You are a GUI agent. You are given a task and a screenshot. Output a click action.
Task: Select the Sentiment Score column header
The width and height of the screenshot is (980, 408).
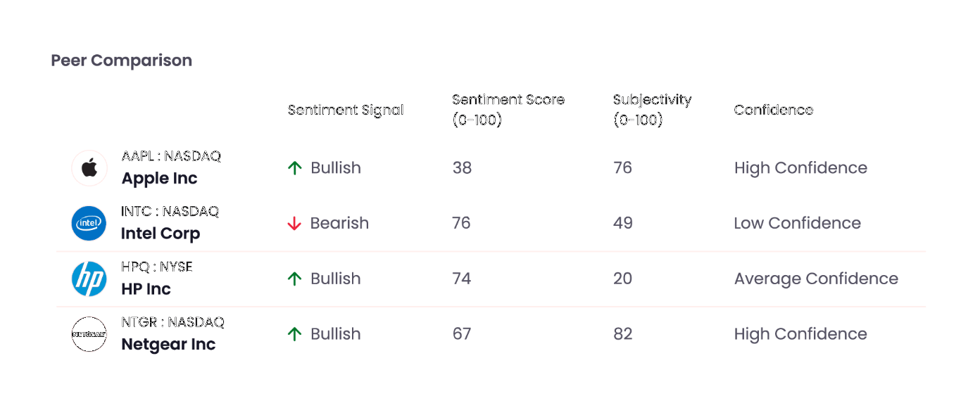click(508, 110)
